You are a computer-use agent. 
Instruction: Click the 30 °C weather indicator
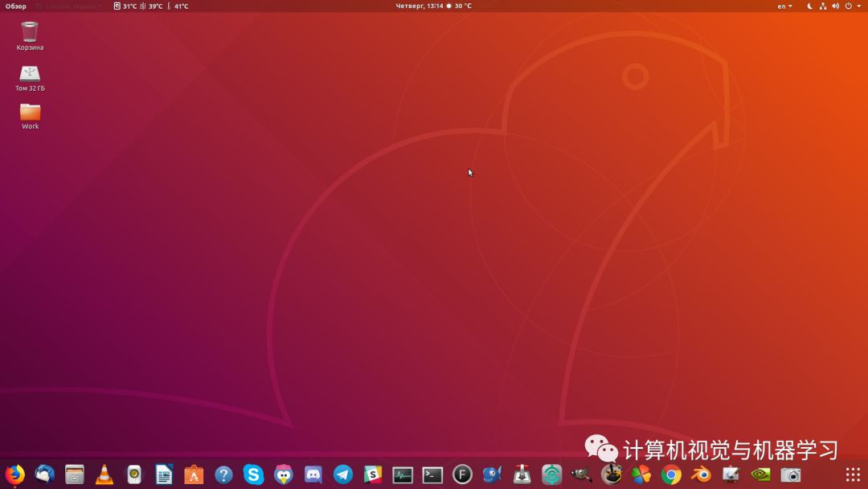[x=460, y=6]
